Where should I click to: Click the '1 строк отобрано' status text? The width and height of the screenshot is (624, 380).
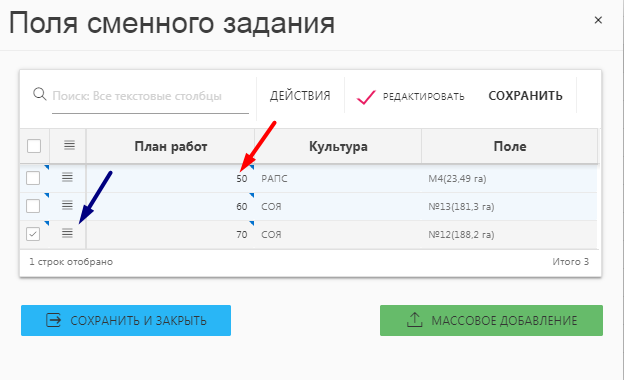[71, 262]
